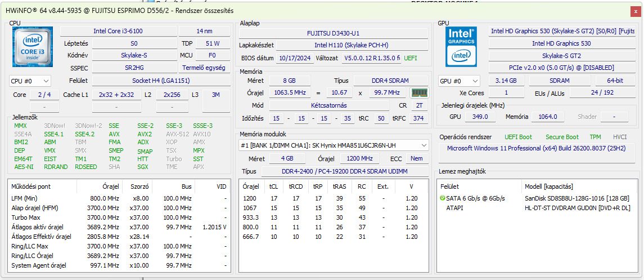This screenshot has height=280, width=644.
Task: Click the GPU memory 3.14 GB field
Action: click(506, 81)
